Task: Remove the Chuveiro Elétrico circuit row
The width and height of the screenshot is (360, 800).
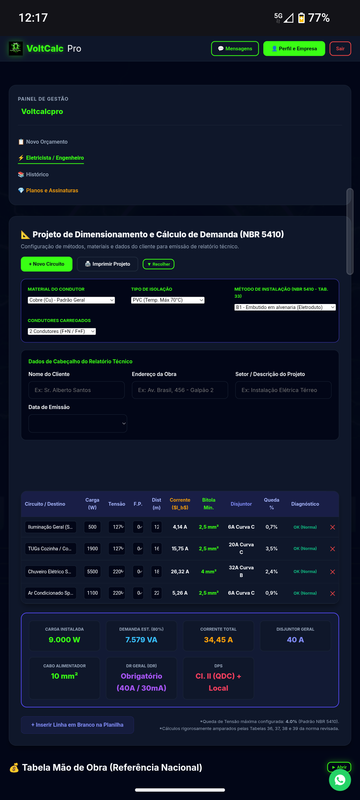Action: (x=332, y=571)
